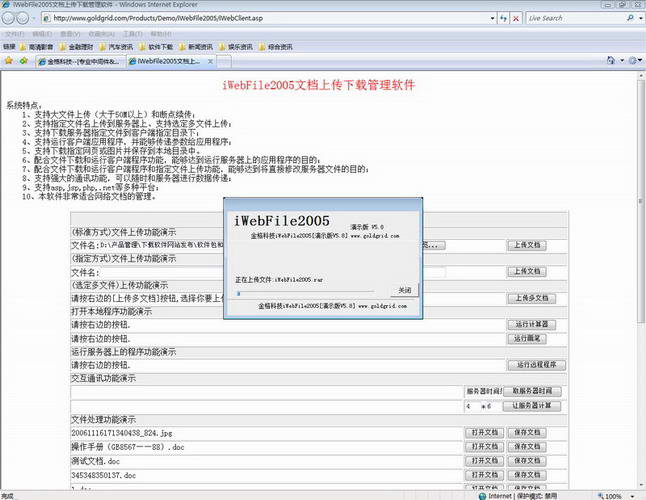Click the Live Search magnifier icon
Screen dimensions: 646x500
pos(630,18)
